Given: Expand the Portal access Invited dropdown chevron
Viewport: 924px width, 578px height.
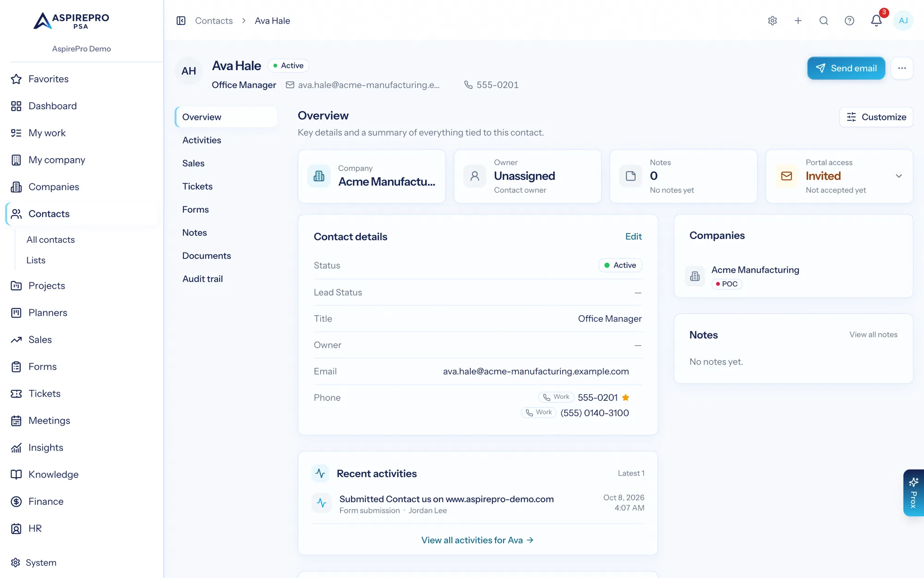Looking at the screenshot, I should click(899, 176).
